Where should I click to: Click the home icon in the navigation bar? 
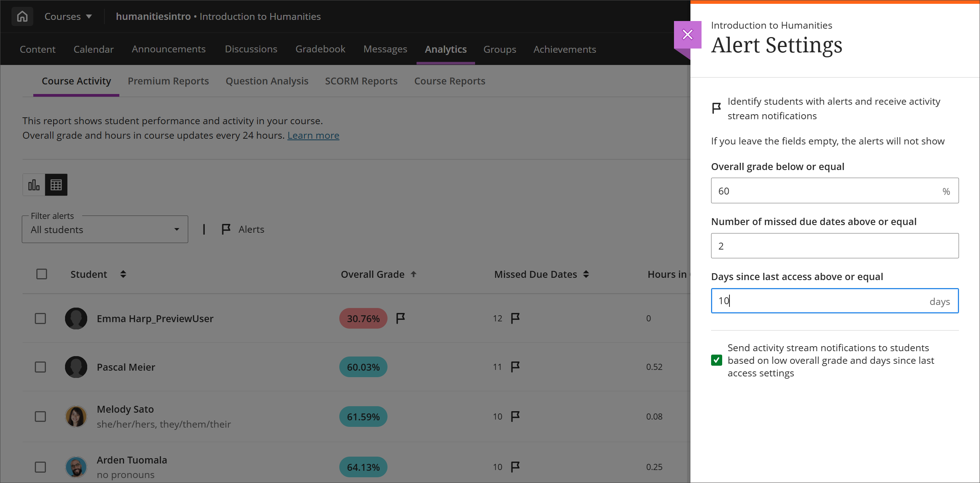pyautogui.click(x=22, y=16)
